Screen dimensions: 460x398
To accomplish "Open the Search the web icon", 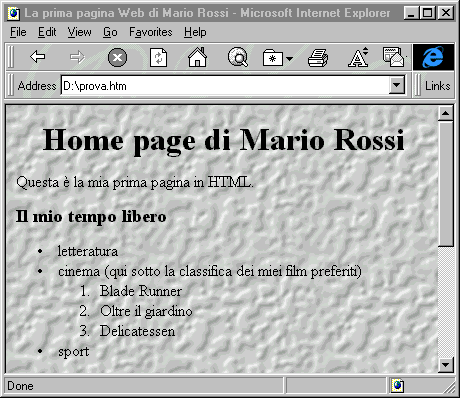I will [238, 57].
